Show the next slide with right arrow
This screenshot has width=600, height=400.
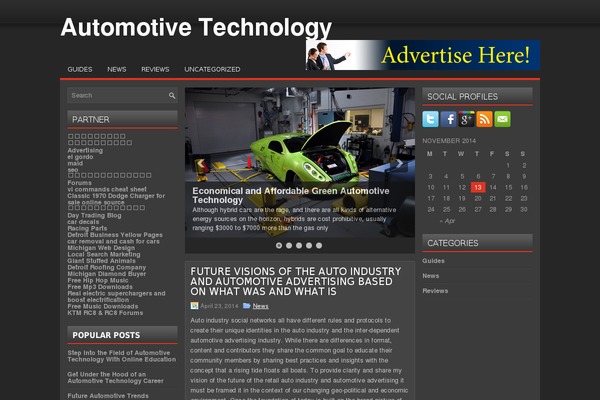(400, 164)
